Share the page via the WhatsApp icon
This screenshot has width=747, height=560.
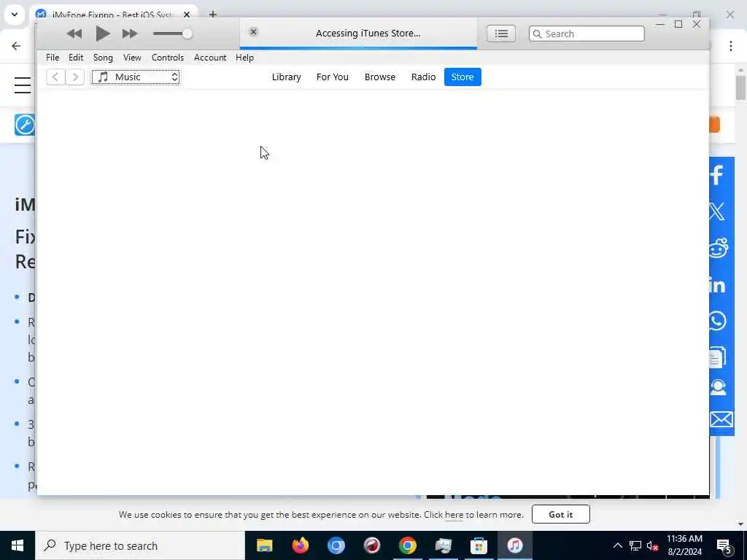tap(717, 321)
